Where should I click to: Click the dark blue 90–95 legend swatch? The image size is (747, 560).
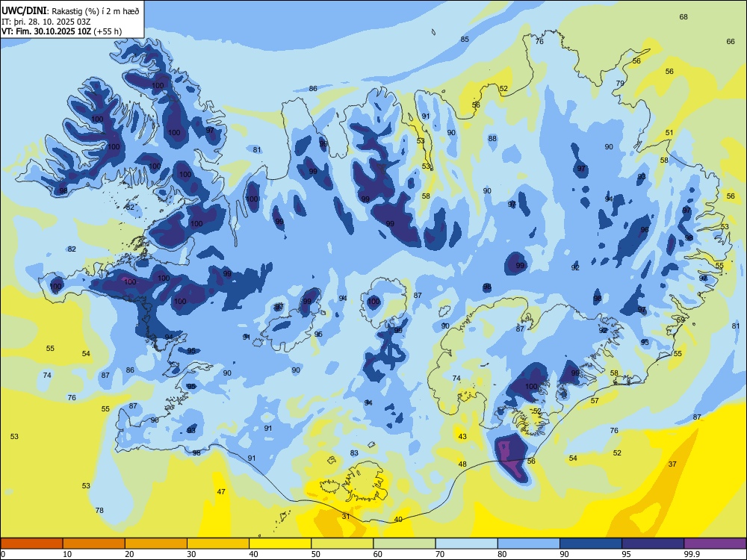click(591, 544)
